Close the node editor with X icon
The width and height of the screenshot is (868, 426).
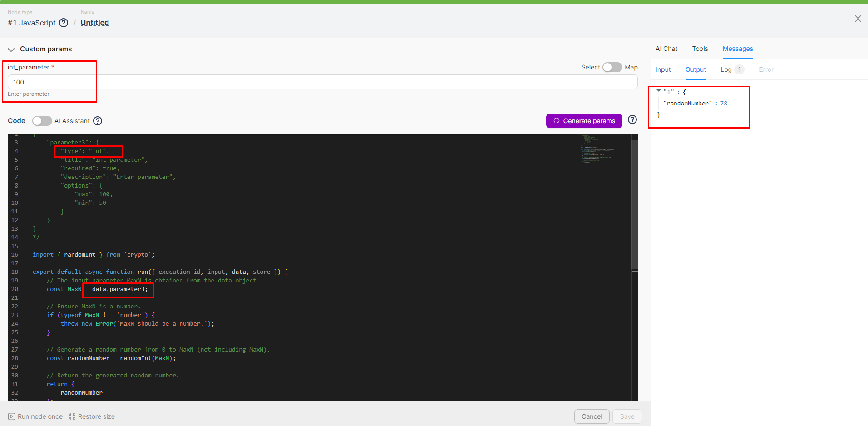click(x=858, y=19)
